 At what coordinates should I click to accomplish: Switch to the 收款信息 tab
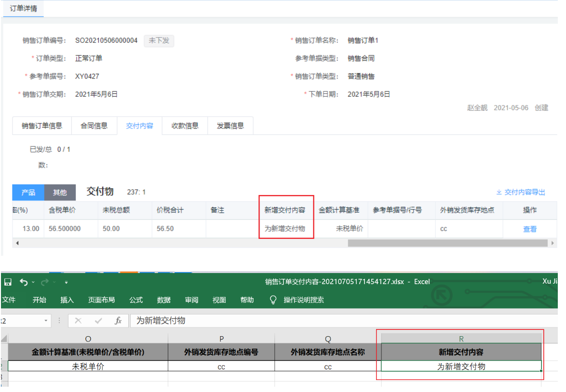pyautogui.click(x=185, y=126)
